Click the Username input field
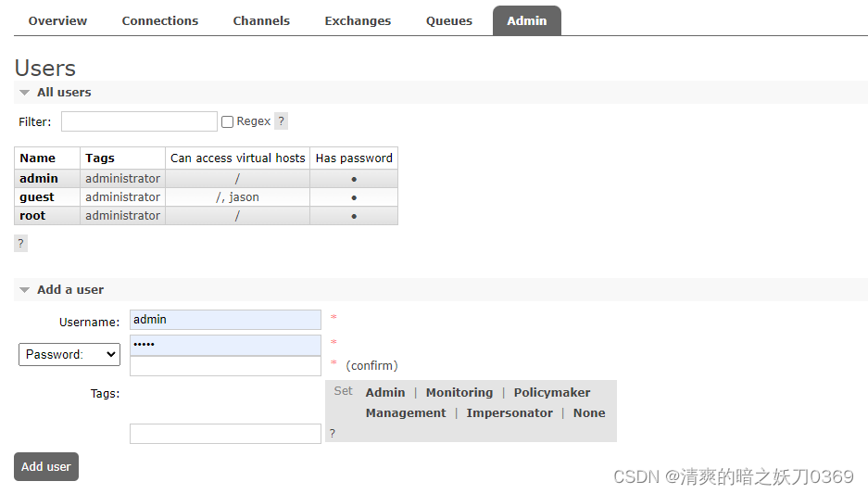The width and height of the screenshot is (868, 494). pos(225,320)
